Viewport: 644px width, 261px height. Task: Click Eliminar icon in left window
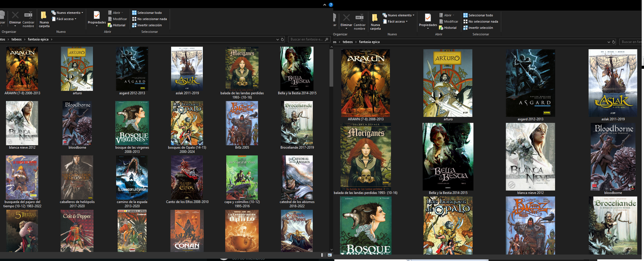[15, 16]
